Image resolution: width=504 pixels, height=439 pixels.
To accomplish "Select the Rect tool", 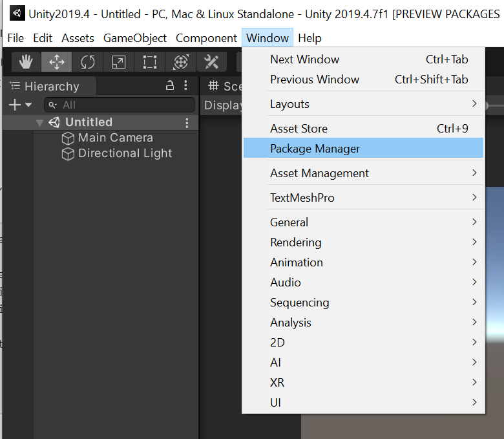I will click(x=149, y=62).
